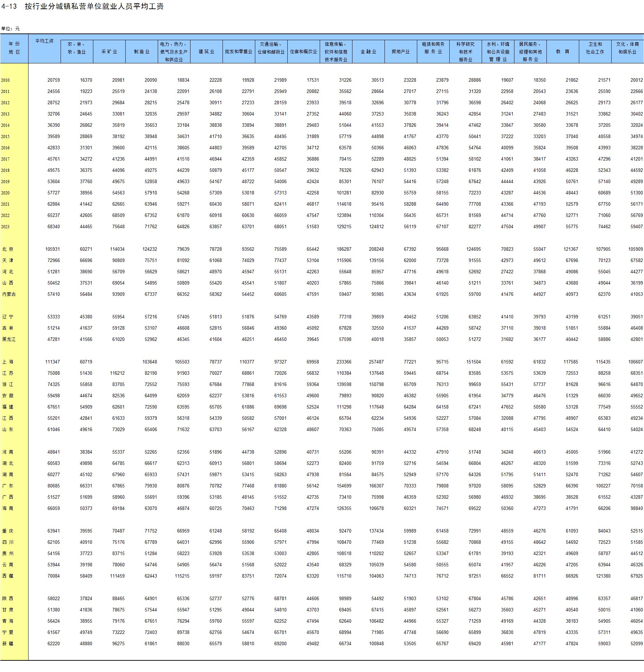Select the 房地产业 column header
Screen dimensions: 644x672
pyautogui.click(x=400, y=52)
